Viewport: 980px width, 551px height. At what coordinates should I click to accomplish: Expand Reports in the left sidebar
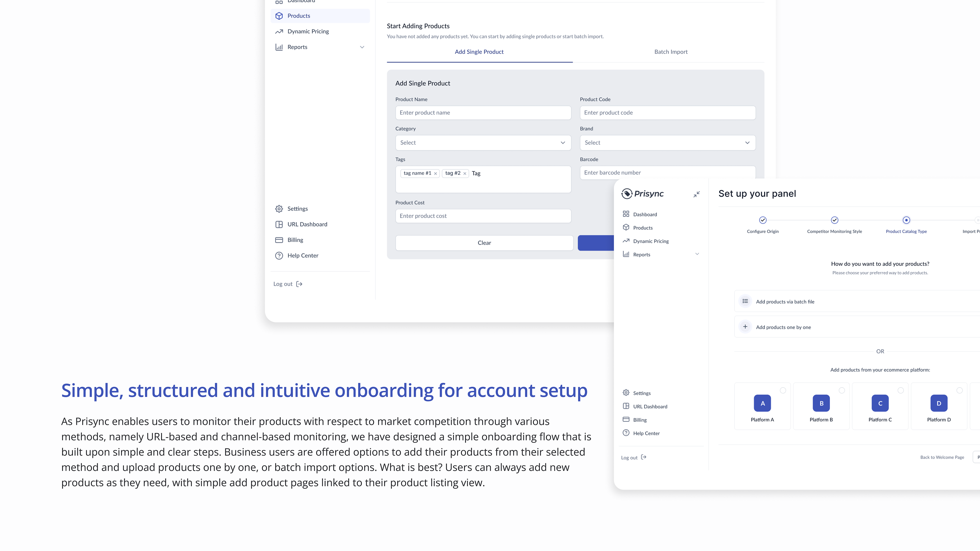coord(362,47)
